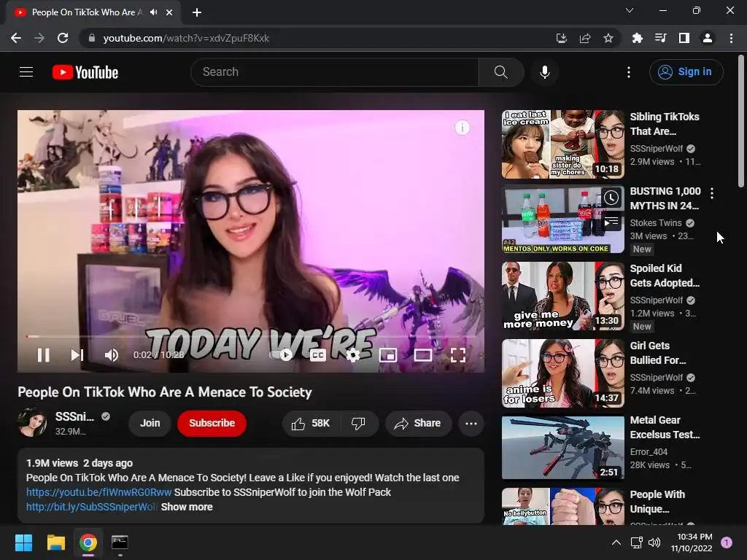747x560 pixels.
Task: Open a new browser tab
Action: [197, 12]
